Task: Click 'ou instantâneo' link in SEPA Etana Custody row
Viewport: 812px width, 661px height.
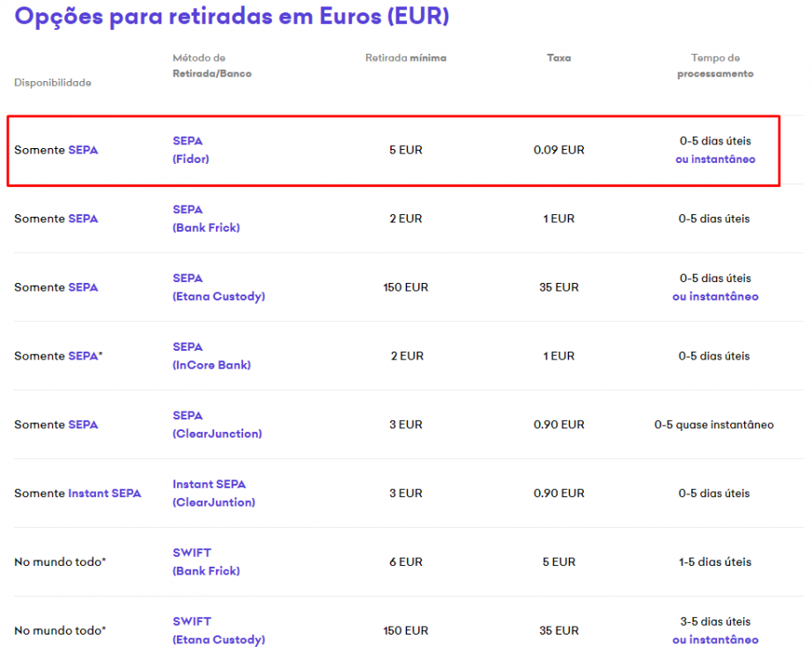Action: 715,296
